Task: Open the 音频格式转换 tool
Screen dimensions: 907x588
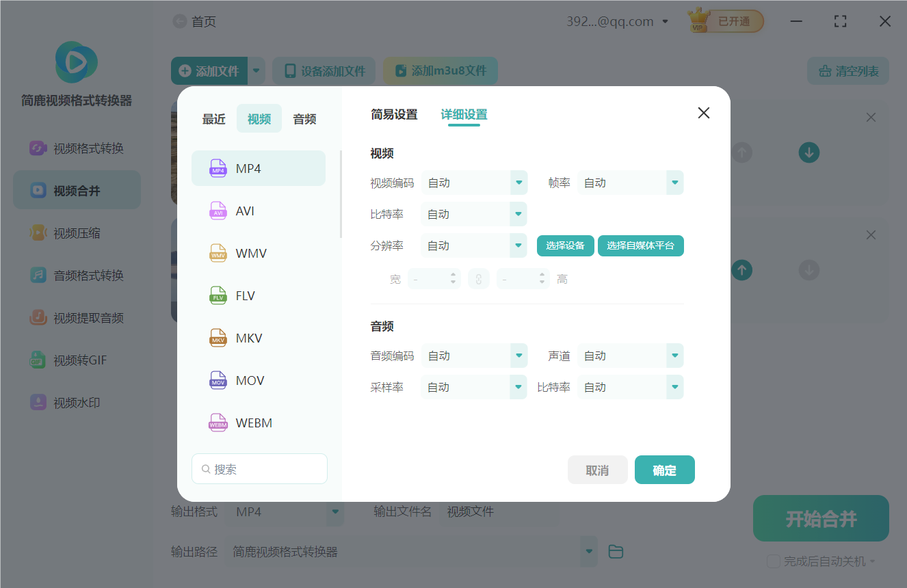Action: click(77, 275)
